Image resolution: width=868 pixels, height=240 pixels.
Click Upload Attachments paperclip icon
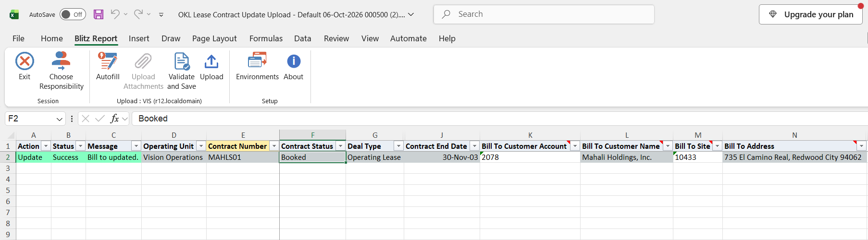tap(143, 61)
